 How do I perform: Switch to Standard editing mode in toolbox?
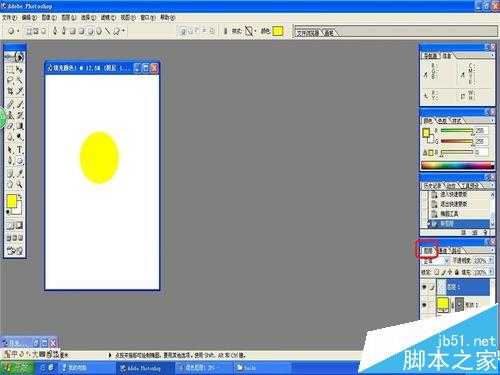[x=10, y=226]
